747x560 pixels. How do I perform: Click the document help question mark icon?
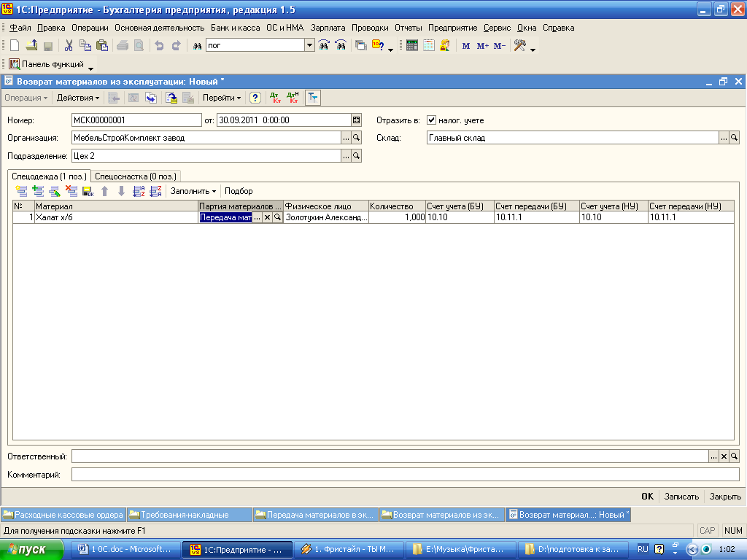(255, 98)
